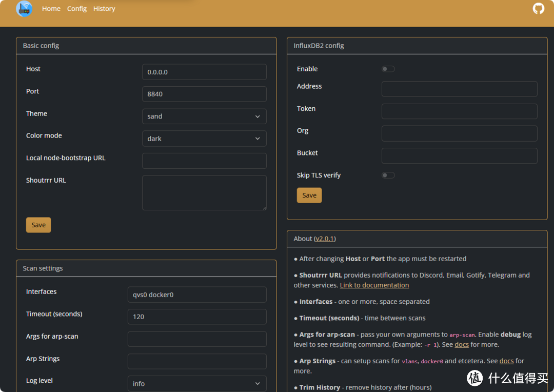Save the InfluxDB2 config
554x392 pixels.
[x=309, y=195]
